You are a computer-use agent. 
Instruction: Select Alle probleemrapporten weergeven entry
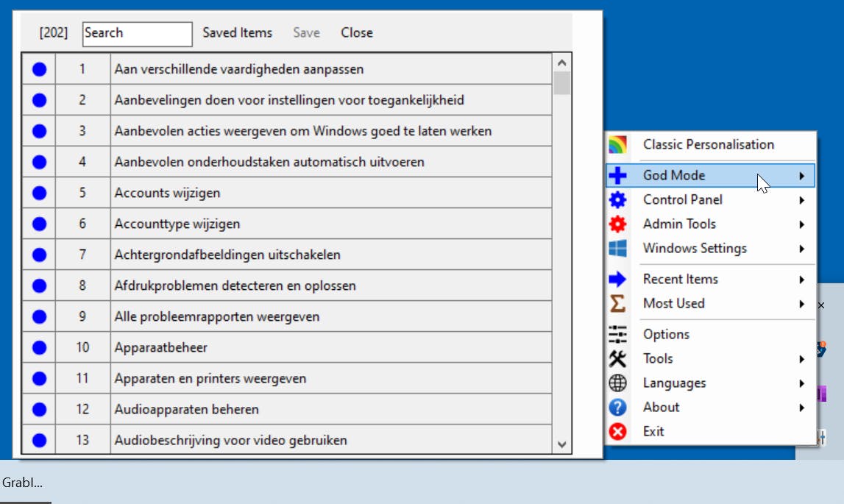(x=217, y=316)
